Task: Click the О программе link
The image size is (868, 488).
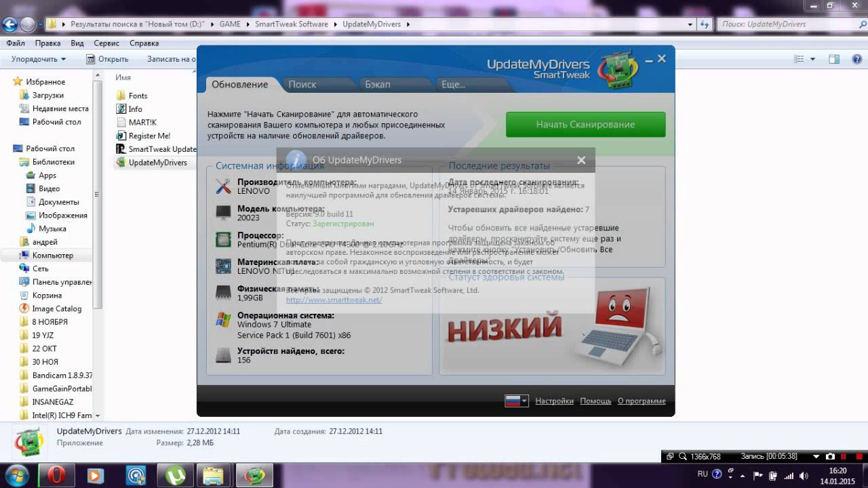Action: (x=642, y=401)
